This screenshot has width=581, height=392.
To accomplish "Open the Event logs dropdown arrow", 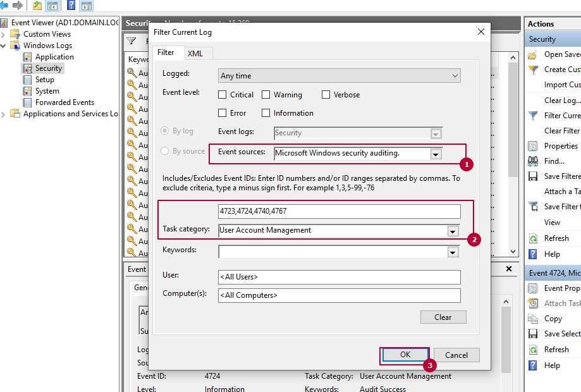I will pos(436,133).
